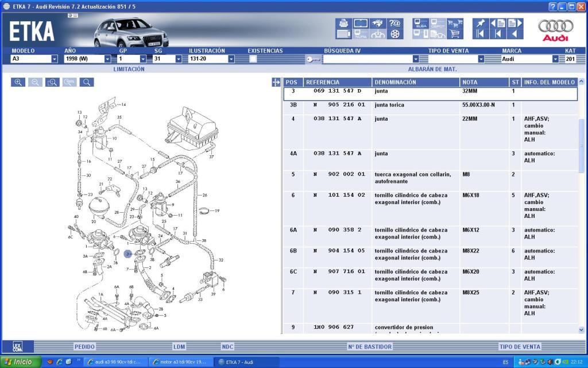
Task: Select position marker 3 in the diagram
Action: tap(128, 254)
